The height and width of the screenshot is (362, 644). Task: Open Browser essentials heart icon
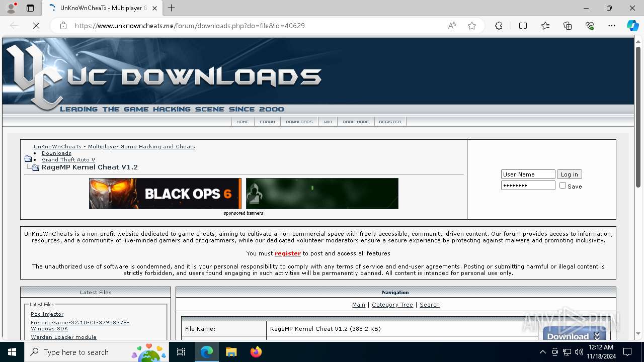click(590, 26)
